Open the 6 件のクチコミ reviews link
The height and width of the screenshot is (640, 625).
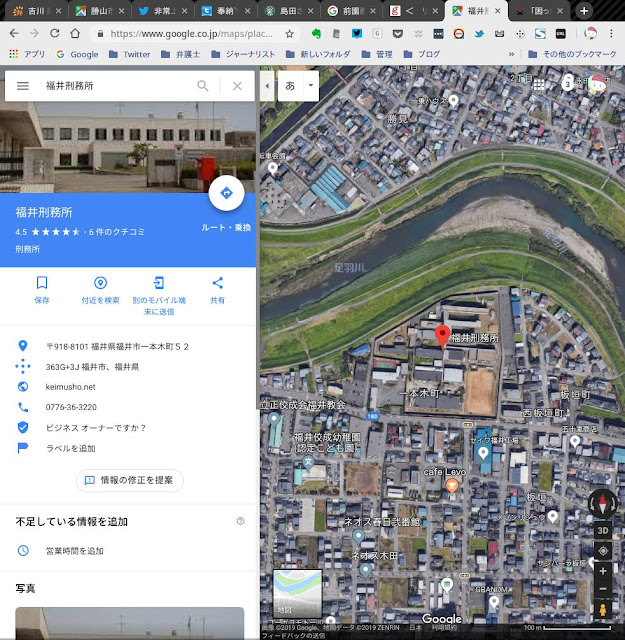pyautogui.click(x=117, y=232)
